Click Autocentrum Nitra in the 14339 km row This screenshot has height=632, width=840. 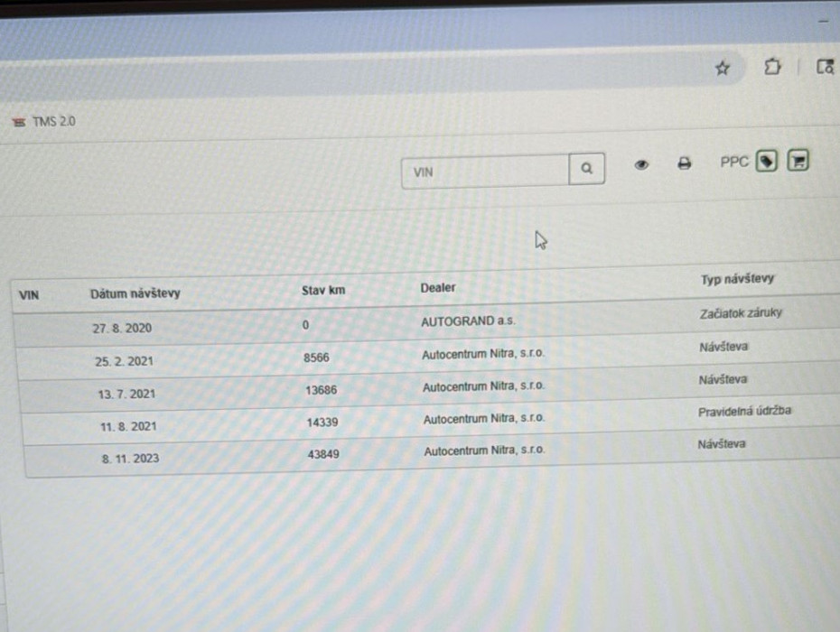coord(484,419)
